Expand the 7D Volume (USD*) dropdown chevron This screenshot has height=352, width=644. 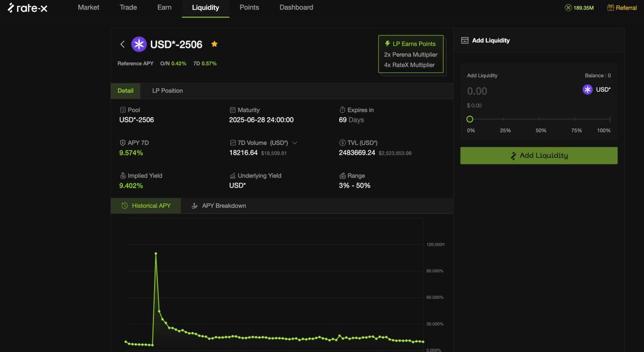[x=295, y=143]
